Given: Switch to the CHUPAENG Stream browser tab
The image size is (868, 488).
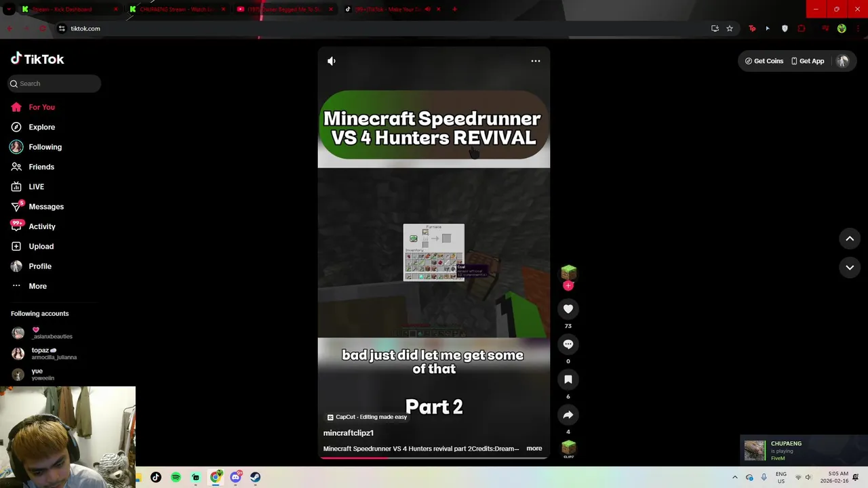Looking at the screenshot, I should (178, 9).
